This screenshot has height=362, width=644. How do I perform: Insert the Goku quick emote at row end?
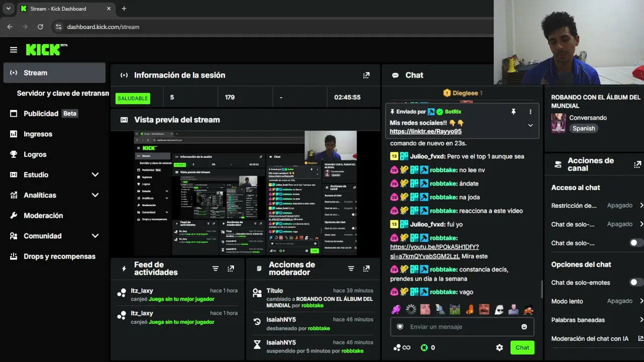pos(528,309)
